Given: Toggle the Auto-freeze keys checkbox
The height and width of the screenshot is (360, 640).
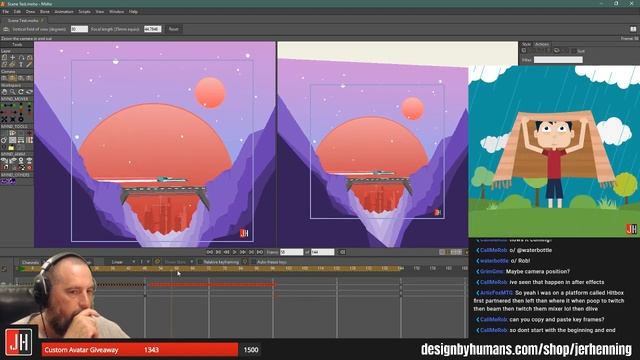Looking at the screenshot, I should click(x=254, y=262).
